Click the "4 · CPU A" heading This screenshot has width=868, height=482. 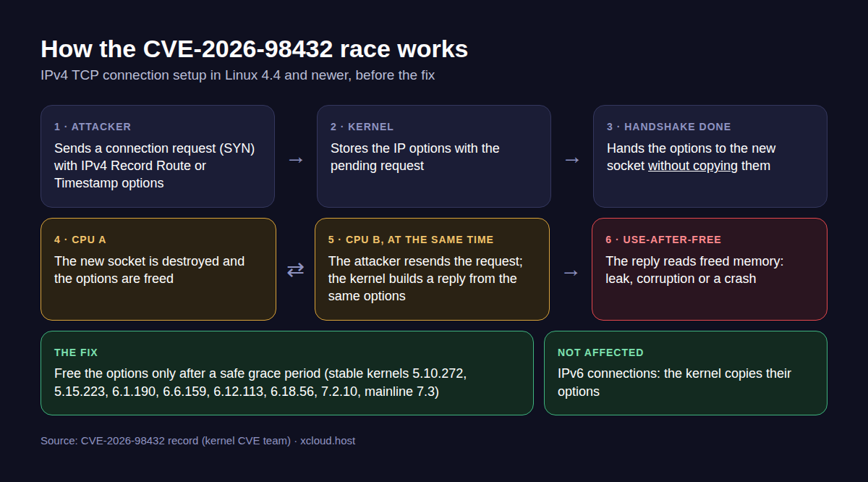point(80,240)
